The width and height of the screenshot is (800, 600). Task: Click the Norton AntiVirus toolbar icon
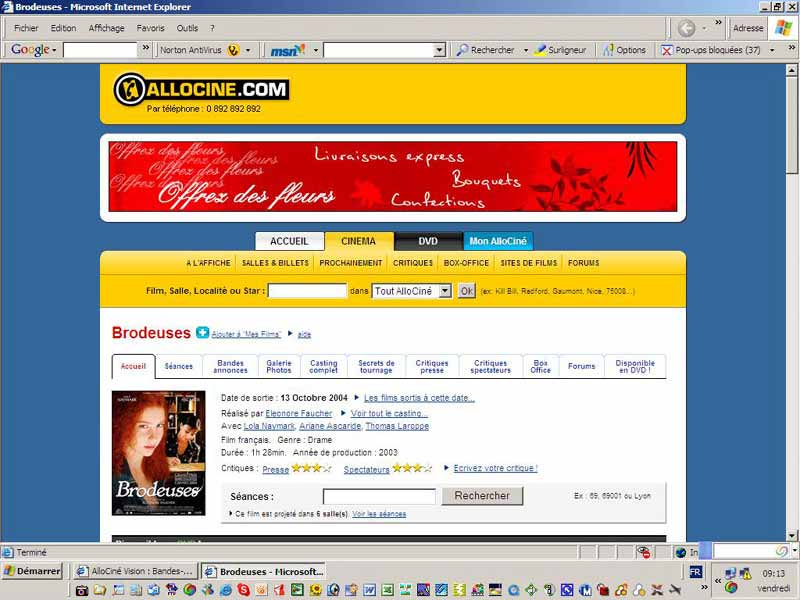(231, 50)
